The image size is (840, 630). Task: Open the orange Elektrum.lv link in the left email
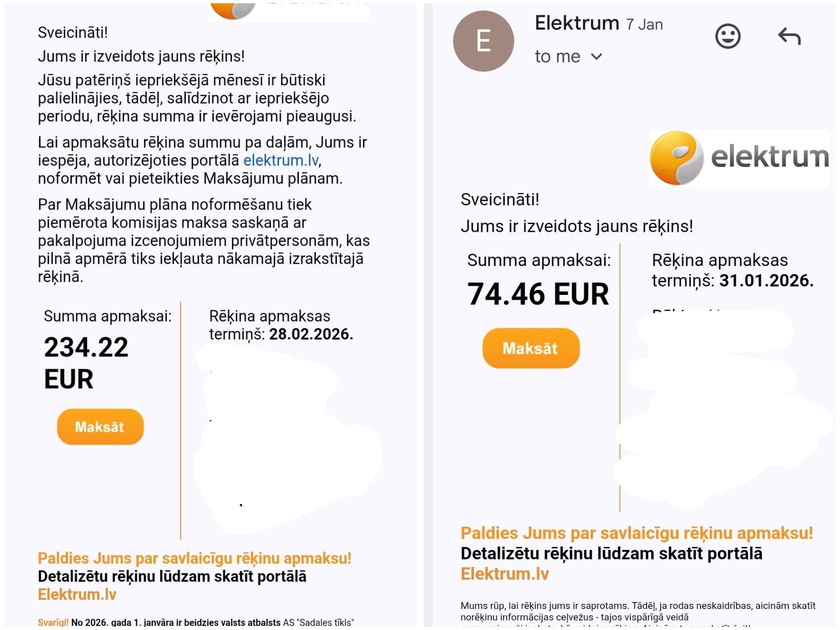pyautogui.click(x=77, y=595)
